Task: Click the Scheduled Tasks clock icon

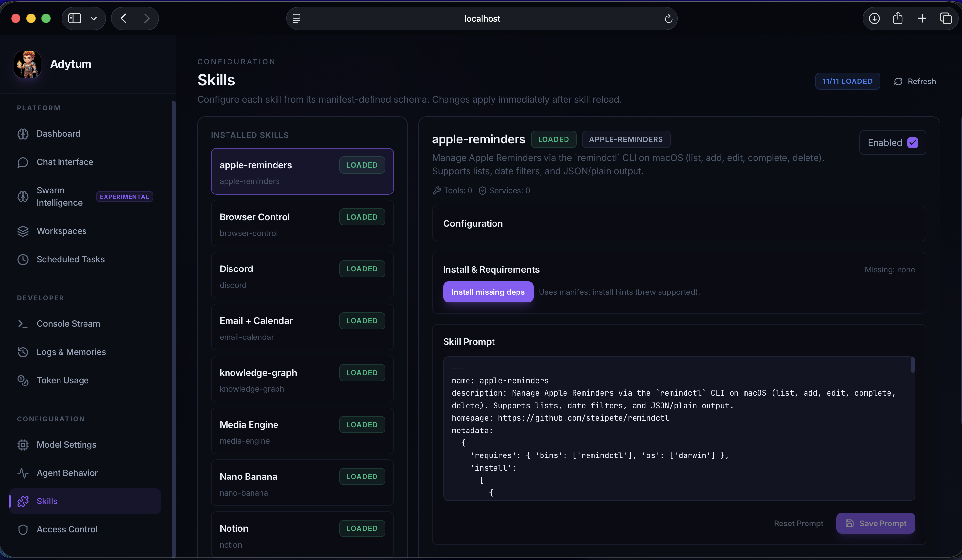Action: click(23, 259)
